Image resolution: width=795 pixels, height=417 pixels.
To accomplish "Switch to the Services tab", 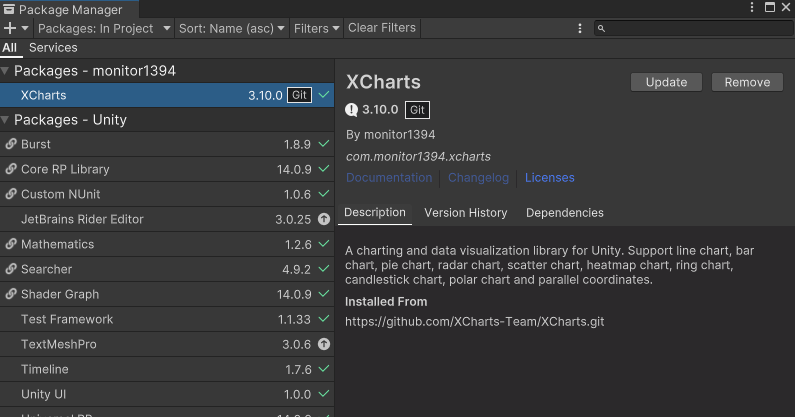I will tap(53, 48).
